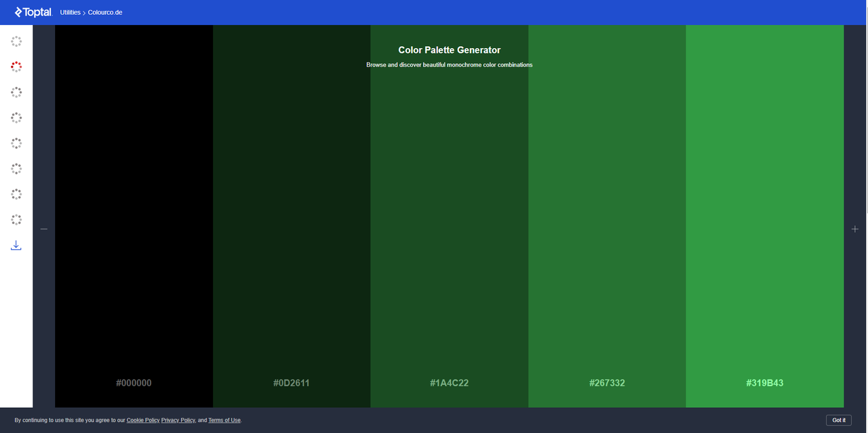
Task: Dismiss the cookie notice with Got it
Action: coord(839,420)
